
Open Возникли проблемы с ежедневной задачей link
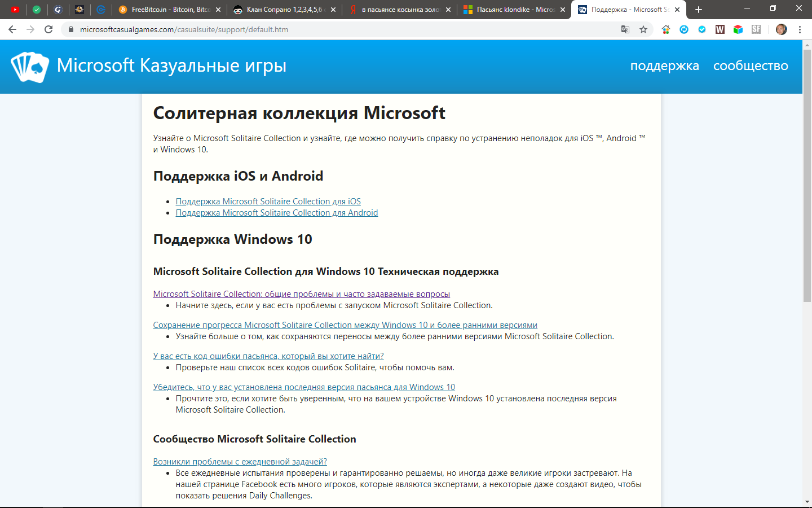pyautogui.click(x=240, y=462)
